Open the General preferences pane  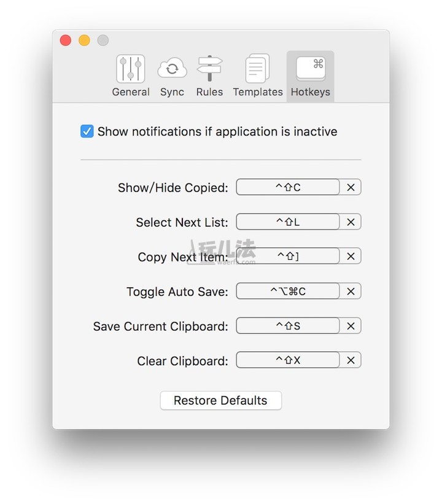click(130, 76)
